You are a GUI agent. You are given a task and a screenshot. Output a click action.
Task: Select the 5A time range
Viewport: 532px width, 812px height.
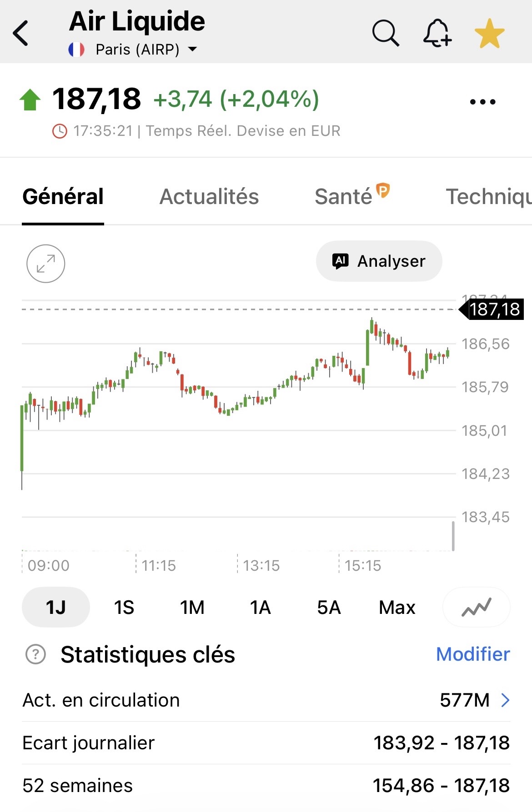coord(329,608)
